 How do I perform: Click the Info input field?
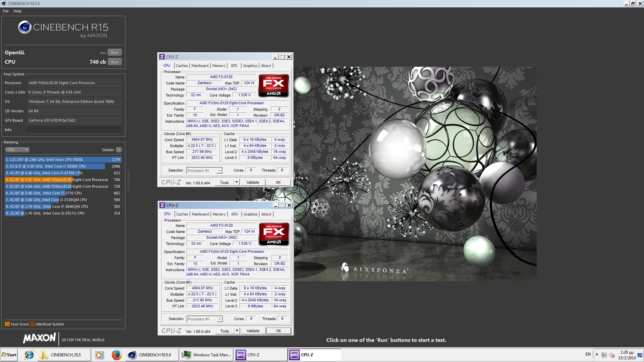tap(74, 130)
